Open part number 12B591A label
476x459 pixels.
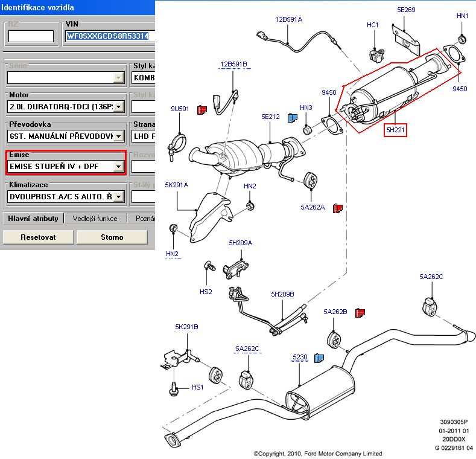tap(288, 19)
